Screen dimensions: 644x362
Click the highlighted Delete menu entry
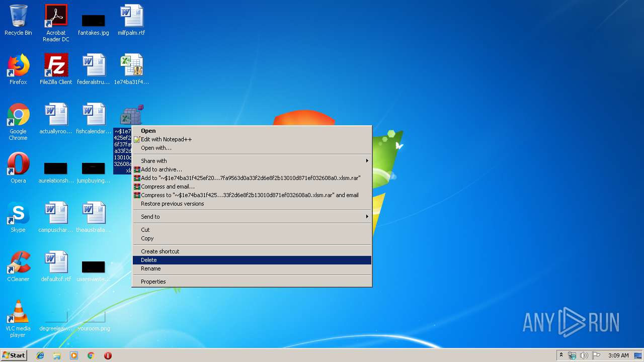pyautogui.click(x=252, y=260)
